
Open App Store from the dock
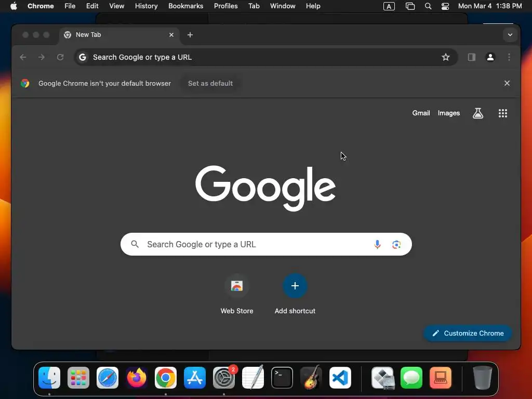[195, 378]
